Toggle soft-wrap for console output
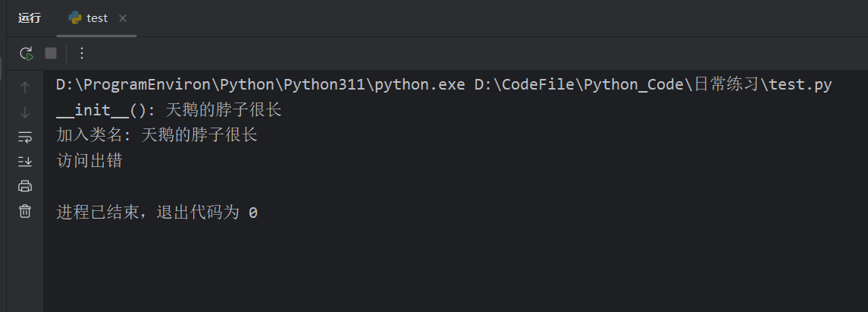 click(25, 137)
